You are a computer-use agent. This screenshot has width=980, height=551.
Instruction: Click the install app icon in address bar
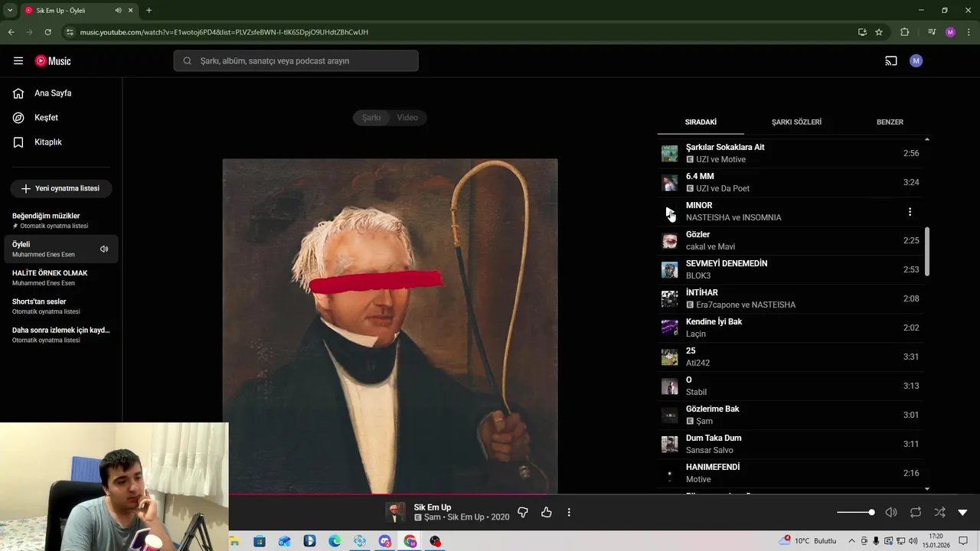point(862,32)
